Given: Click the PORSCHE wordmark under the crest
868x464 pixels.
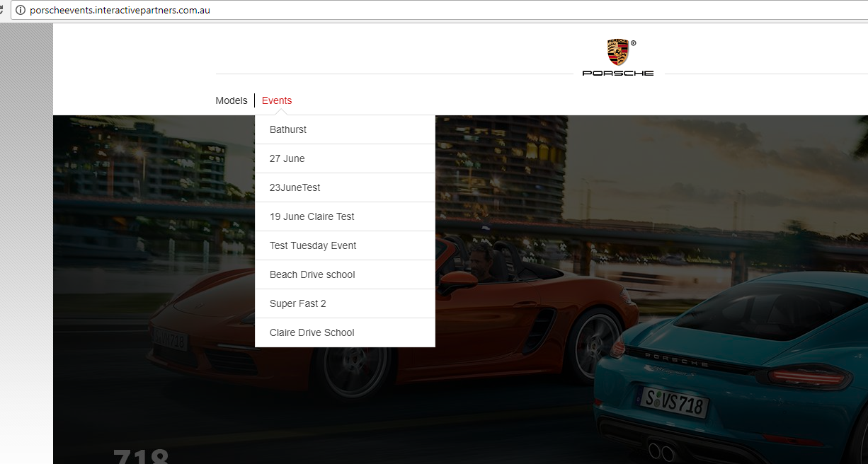Looking at the screenshot, I should pos(618,74).
